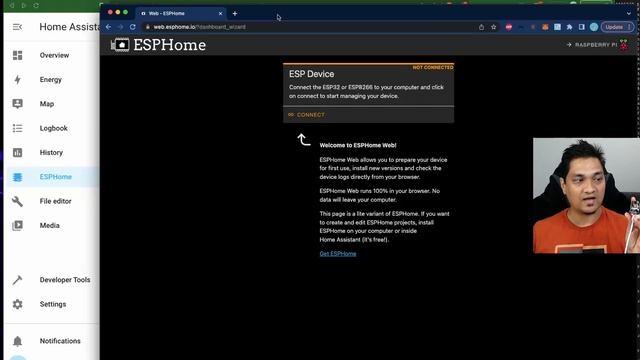Image resolution: width=640 pixels, height=360 pixels.
Task: Click CONNECT on the ESP Device card
Action: [x=307, y=115]
